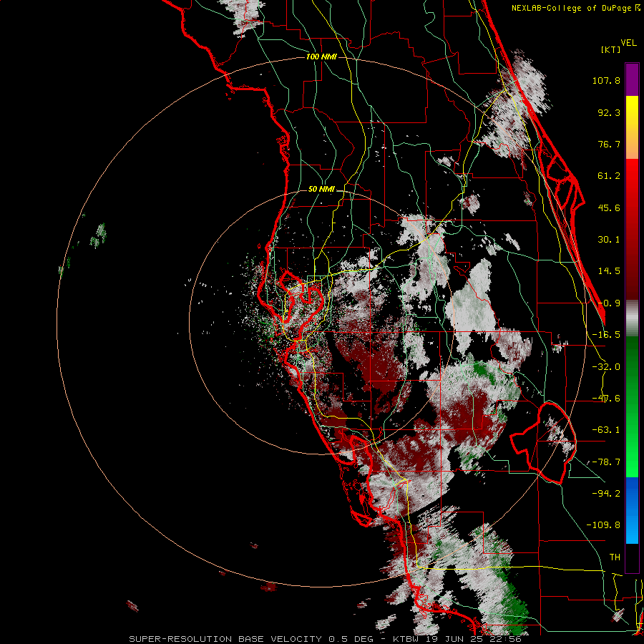The image size is (644, 644).
Task: Click the red segment of velocity color bar
Action: pos(632,229)
